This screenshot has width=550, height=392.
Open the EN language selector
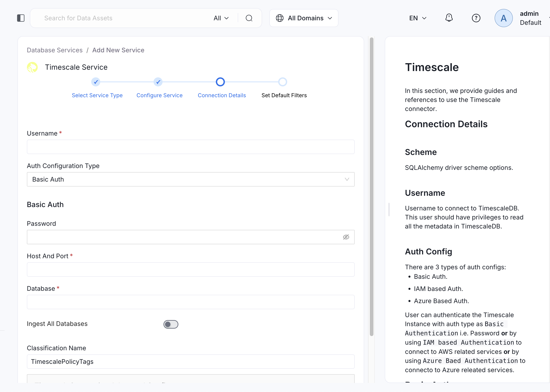(418, 18)
